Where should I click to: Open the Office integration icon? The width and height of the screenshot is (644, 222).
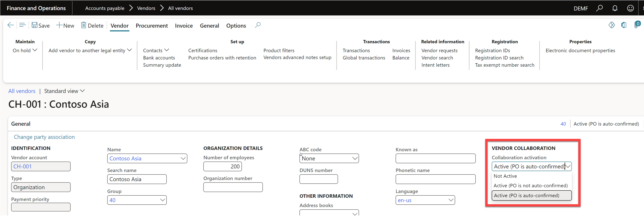click(x=624, y=25)
